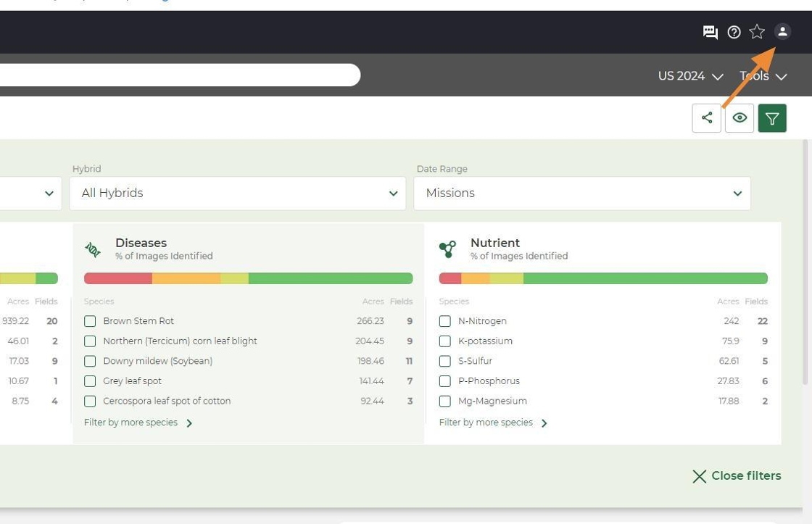This screenshot has height=524, width=812.
Task: Click the Nutrient percentage color bar
Action: tap(603, 278)
